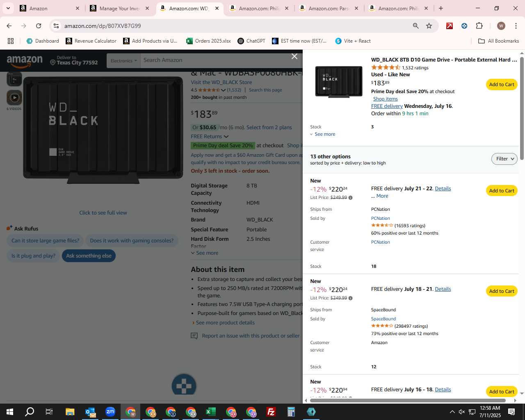
Task: Click the panel horizontal scrollbar
Action: click(x=407, y=400)
